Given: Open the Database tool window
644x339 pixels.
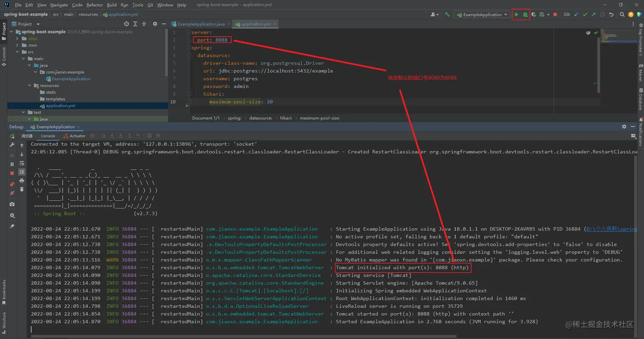Looking at the screenshot, I should (x=640, y=99).
